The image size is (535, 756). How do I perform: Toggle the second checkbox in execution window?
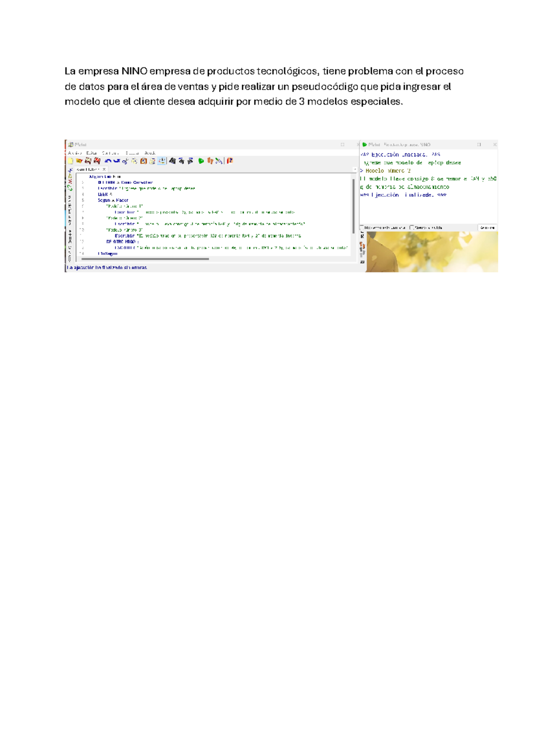click(x=412, y=228)
